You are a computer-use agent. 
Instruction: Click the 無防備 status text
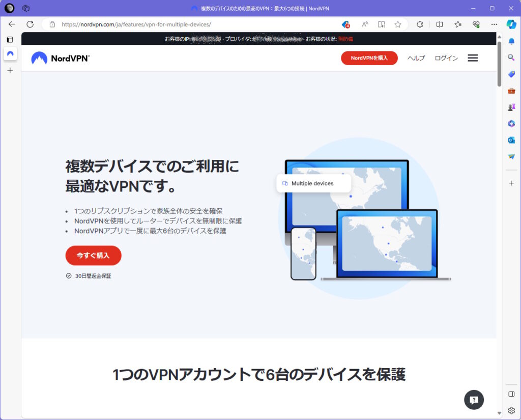coord(345,39)
